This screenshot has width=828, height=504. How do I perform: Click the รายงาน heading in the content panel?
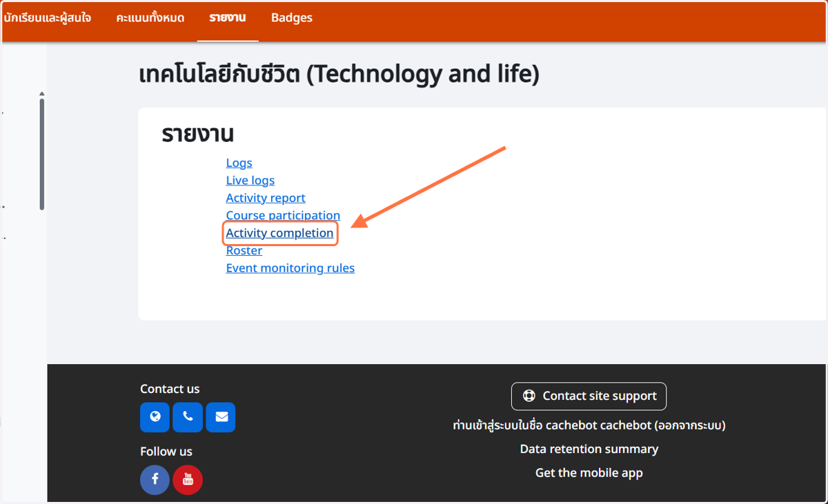click(x=198, y=134)
